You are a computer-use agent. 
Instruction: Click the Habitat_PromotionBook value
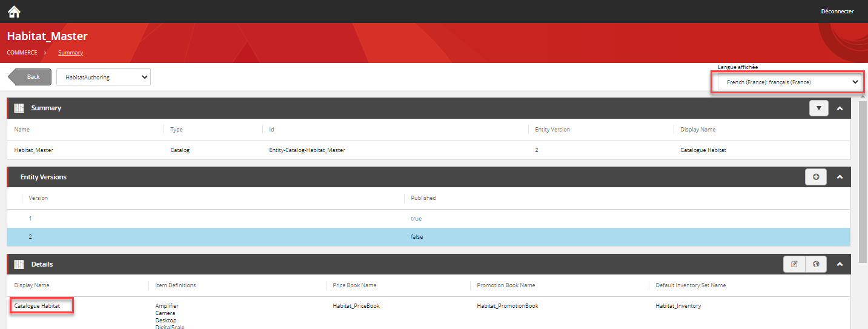pos(508,306)
